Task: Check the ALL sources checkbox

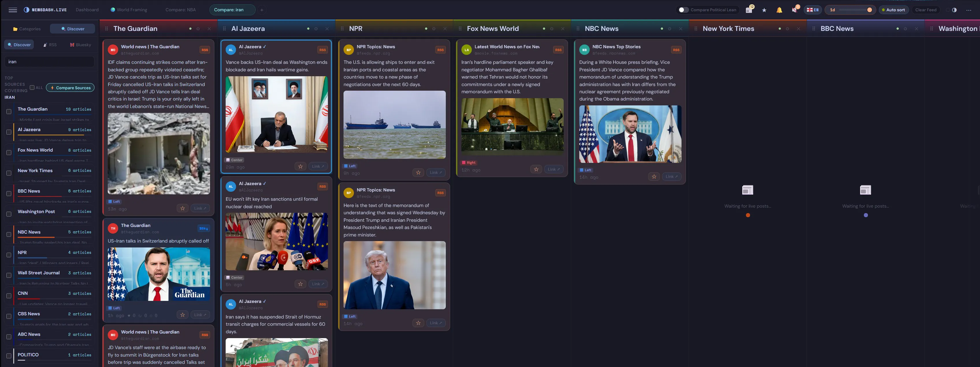Action: 32,87
